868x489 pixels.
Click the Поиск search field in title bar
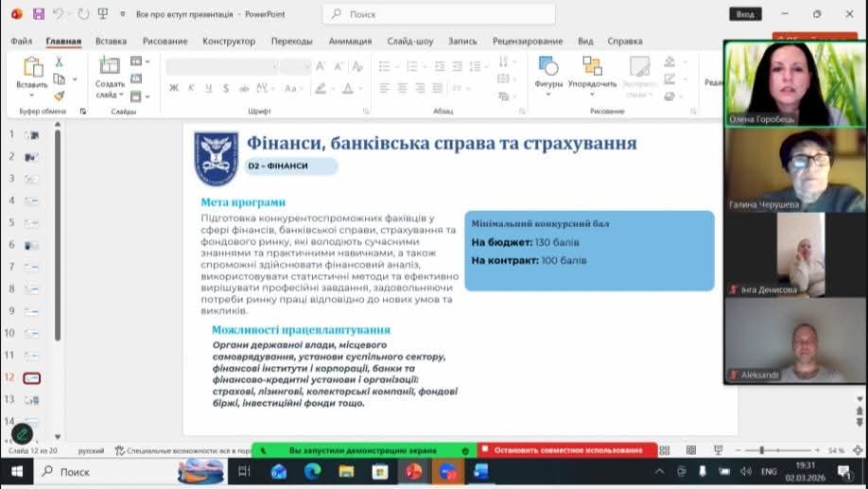click(x=439, y=14)
